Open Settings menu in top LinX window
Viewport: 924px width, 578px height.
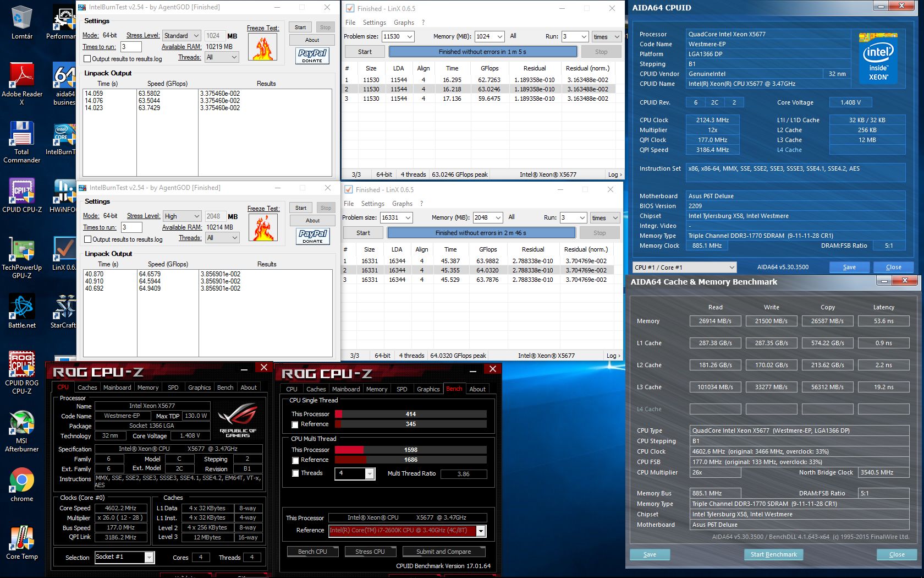pos(375,23)
